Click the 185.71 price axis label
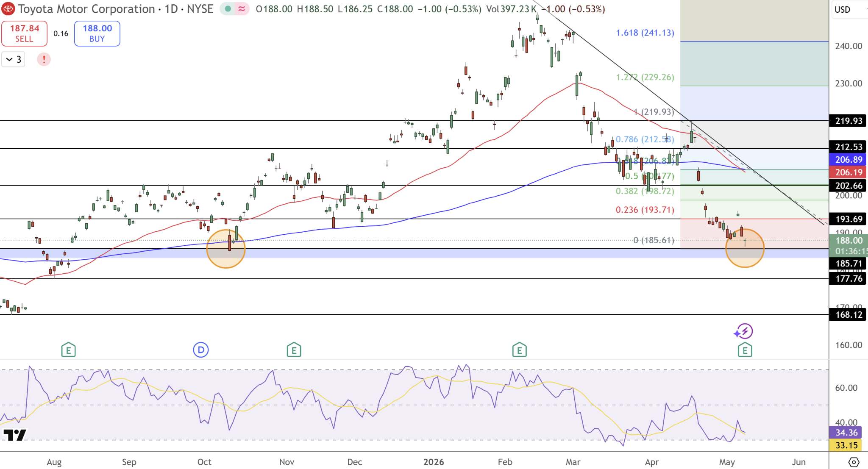This screenshot has height=469, width=868. tap(849, 264)
